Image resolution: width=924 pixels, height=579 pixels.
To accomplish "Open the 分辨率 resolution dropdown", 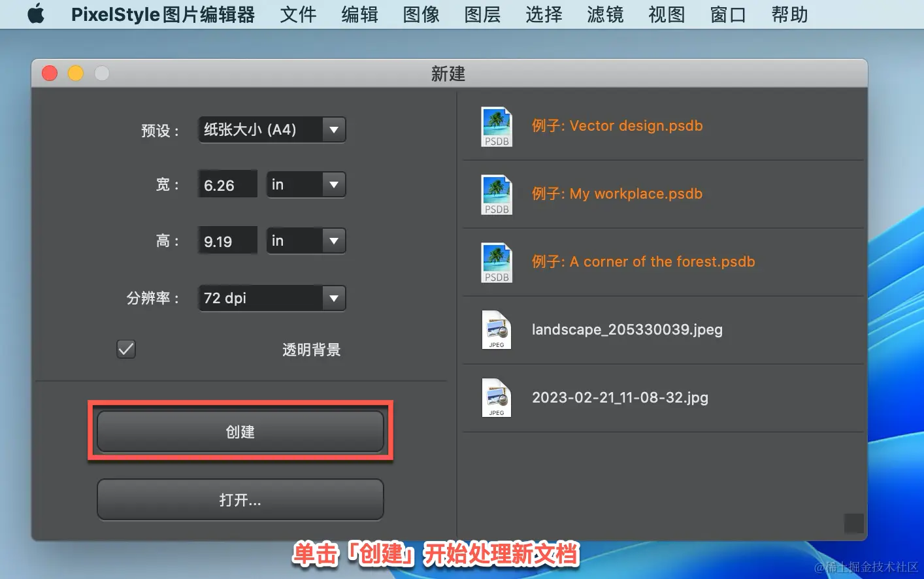I will coord(272,298).
